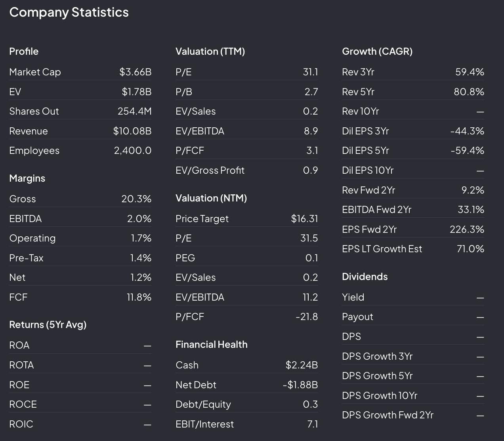504x441 pixels.
Task: Click the EPS LT Growth Est label
Action: click(382, 249)
